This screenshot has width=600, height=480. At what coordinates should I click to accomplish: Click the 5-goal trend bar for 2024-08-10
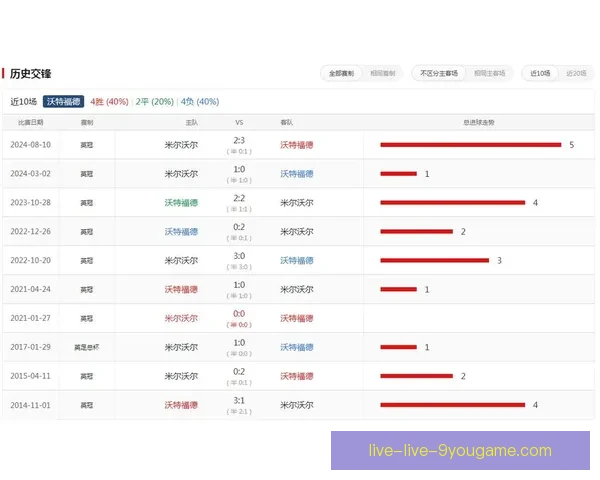pos(471,145)
